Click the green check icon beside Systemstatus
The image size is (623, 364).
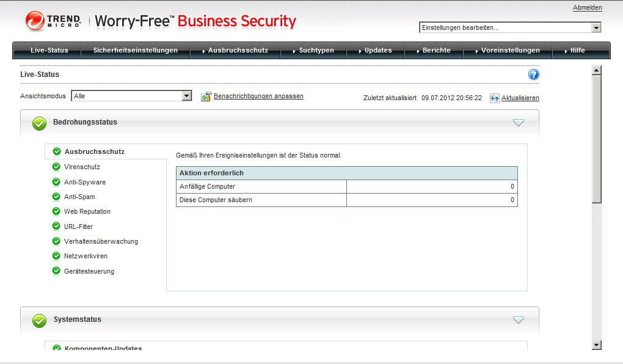tap(39, 320)
